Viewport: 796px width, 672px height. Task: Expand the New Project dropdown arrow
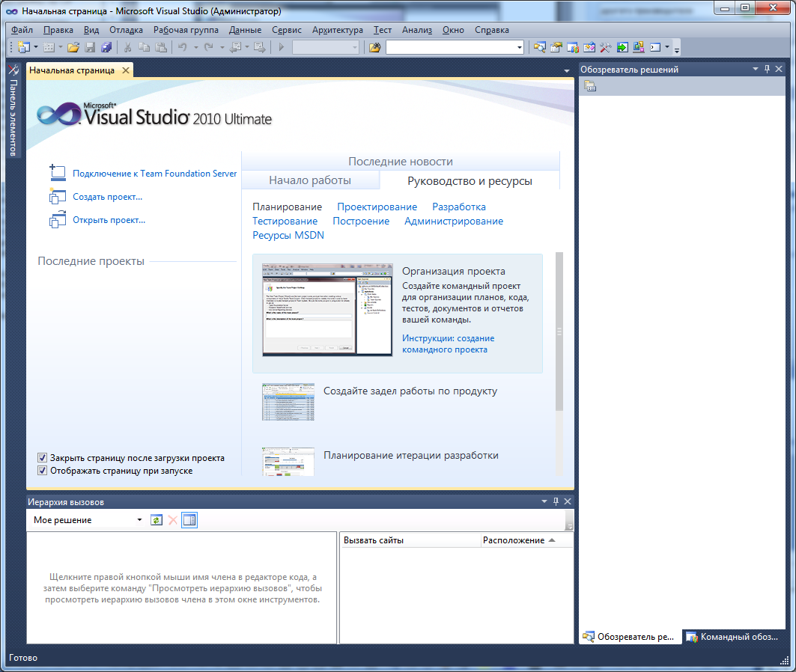coord(36,47)
